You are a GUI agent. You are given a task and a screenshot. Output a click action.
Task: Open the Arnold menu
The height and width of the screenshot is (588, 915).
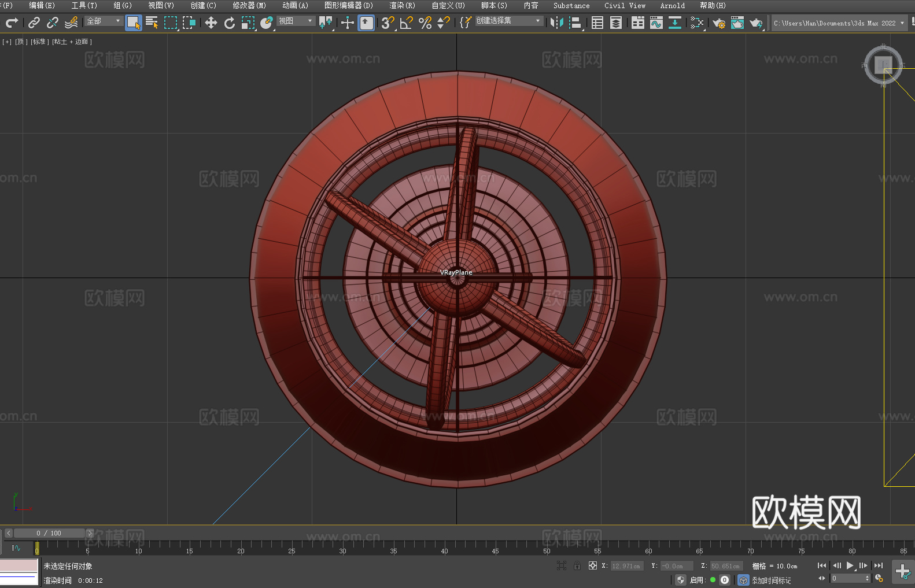point(672,5)
